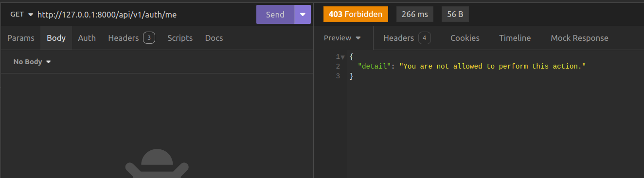Open the request Headers tab
The image size is (644, 178).
(131, 38)
